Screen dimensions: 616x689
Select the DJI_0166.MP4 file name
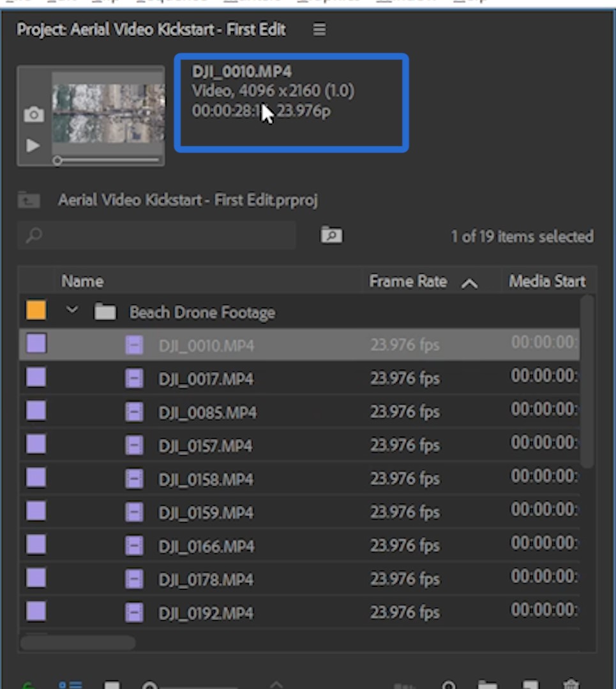(206, 546)
